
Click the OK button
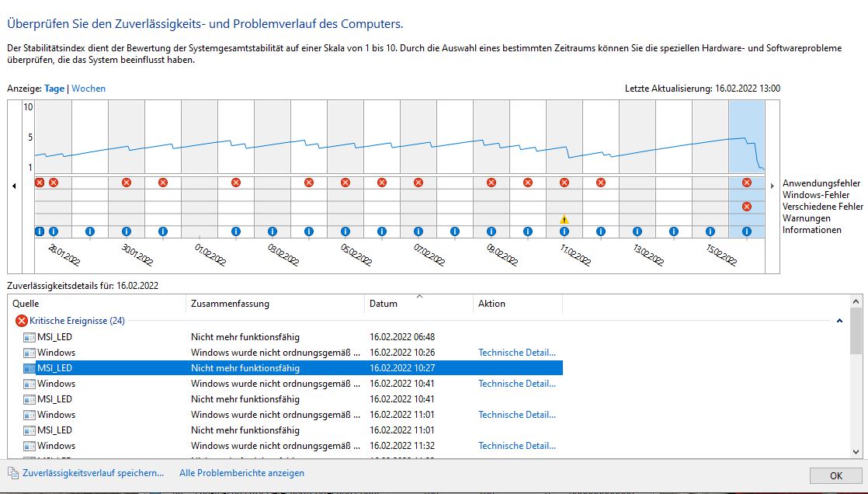(x=836, y=475)
